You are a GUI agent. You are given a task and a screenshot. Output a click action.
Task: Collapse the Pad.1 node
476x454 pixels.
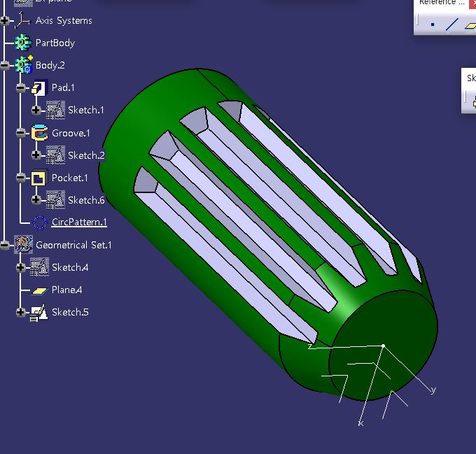20,87
